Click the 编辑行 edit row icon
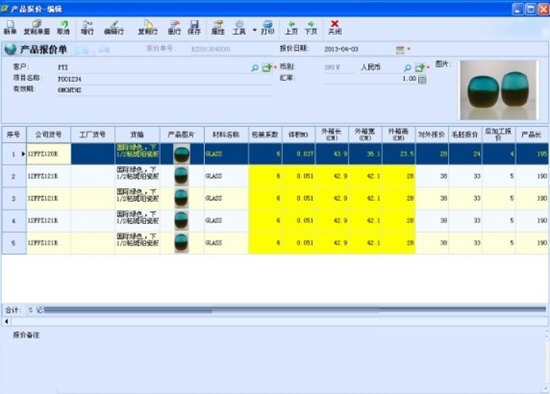Viewport: 550px width, 394px height. pos(114,27)
